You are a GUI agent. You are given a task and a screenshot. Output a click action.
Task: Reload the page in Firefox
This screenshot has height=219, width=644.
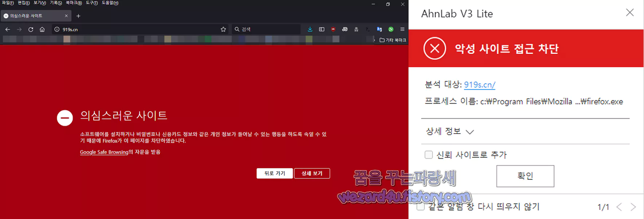pyautogui.click(x=31, y=29)
